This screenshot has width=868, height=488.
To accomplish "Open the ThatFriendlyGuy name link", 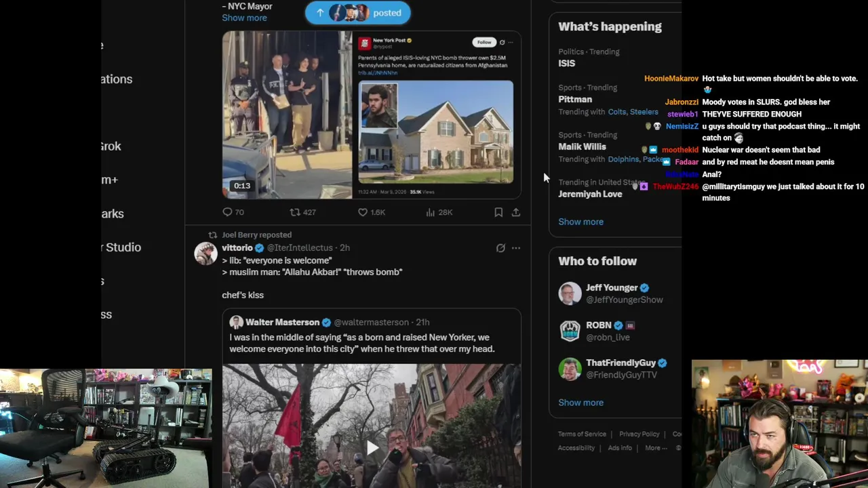I will click(x=620, y=363).
